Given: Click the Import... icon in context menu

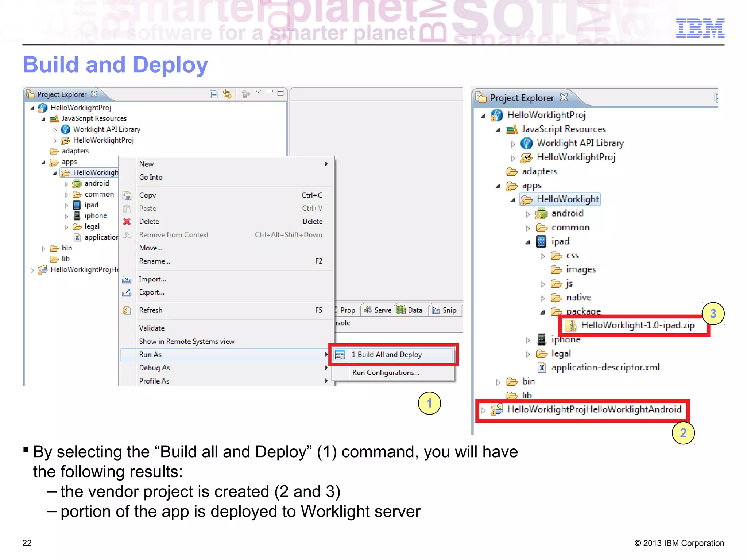Looking at the screenshot, I should [127, 280].
